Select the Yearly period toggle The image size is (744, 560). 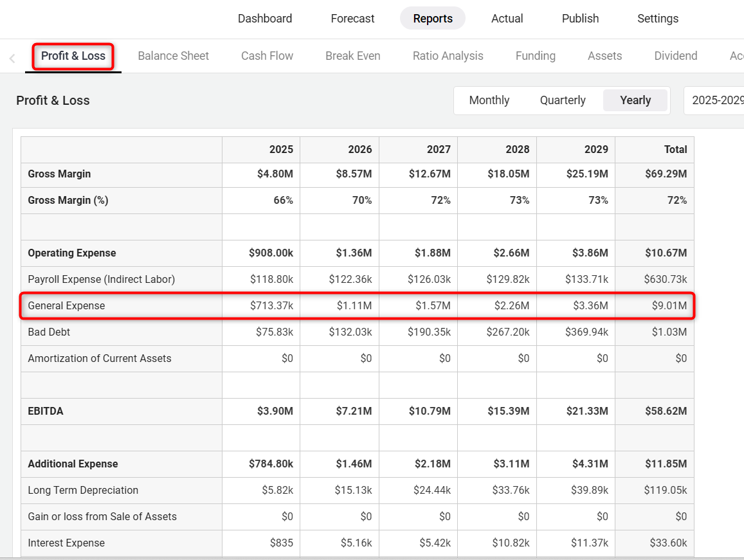(x=635, y=100)
